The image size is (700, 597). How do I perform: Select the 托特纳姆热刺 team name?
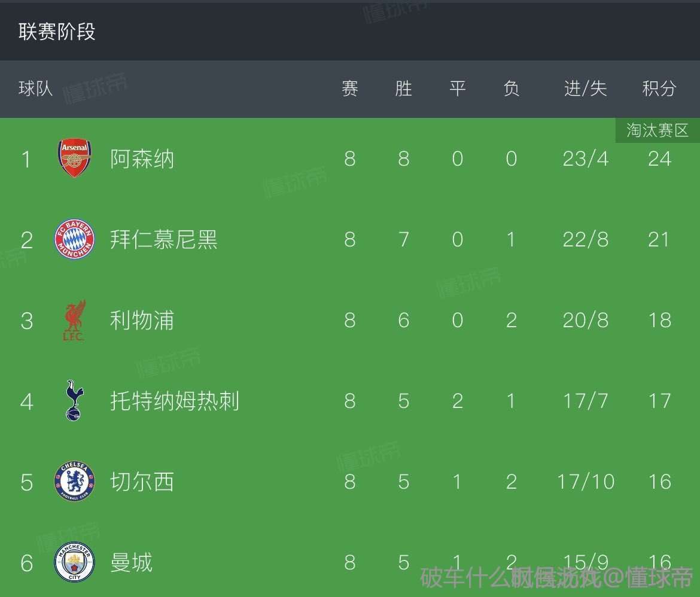(x=175, y=401)
